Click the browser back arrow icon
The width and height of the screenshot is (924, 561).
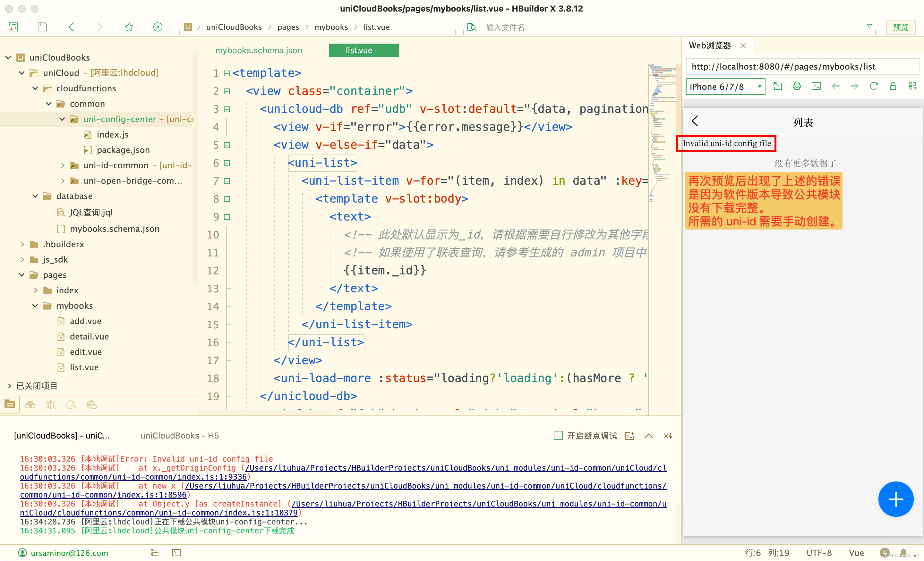click(x=835, y=86)
